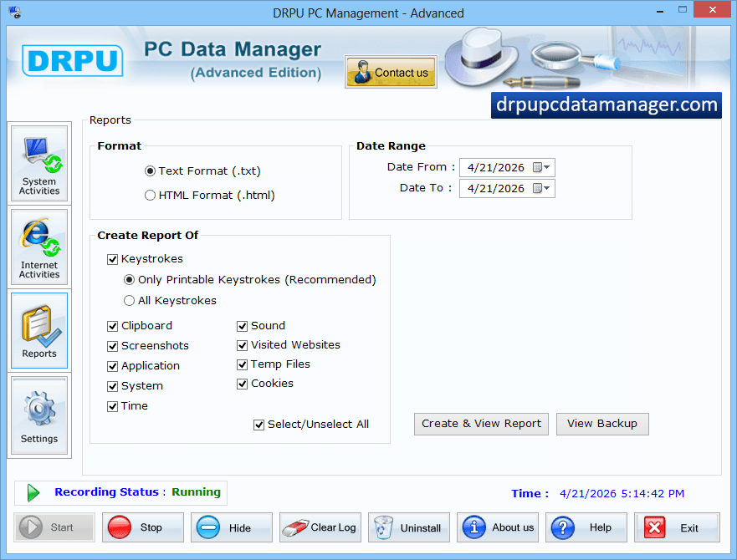Click the Recording Status label

point(107,491)
